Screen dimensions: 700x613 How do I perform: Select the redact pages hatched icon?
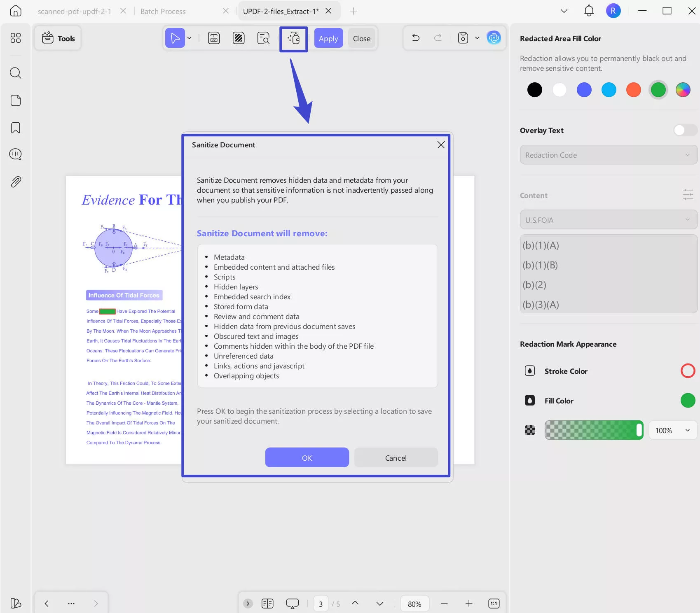239,38
